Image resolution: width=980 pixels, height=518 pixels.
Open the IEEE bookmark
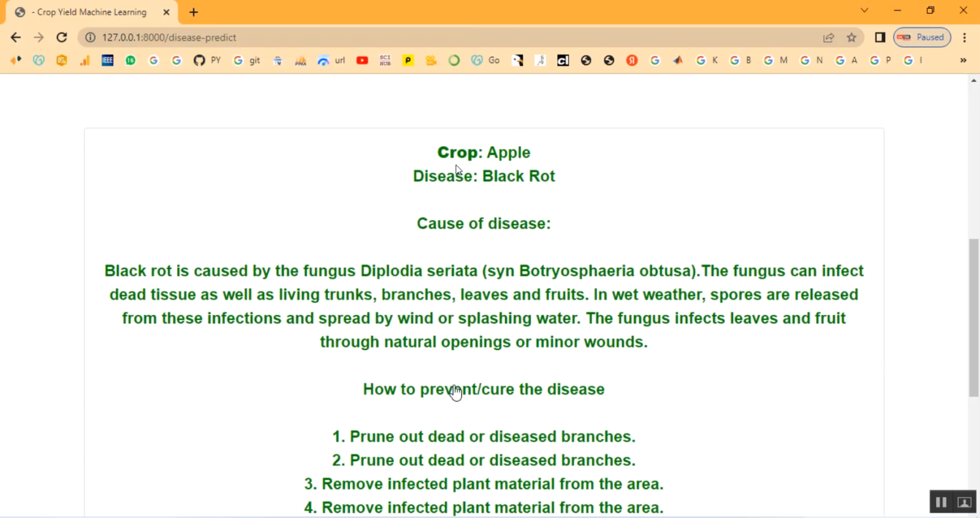(x=107, y=60)
